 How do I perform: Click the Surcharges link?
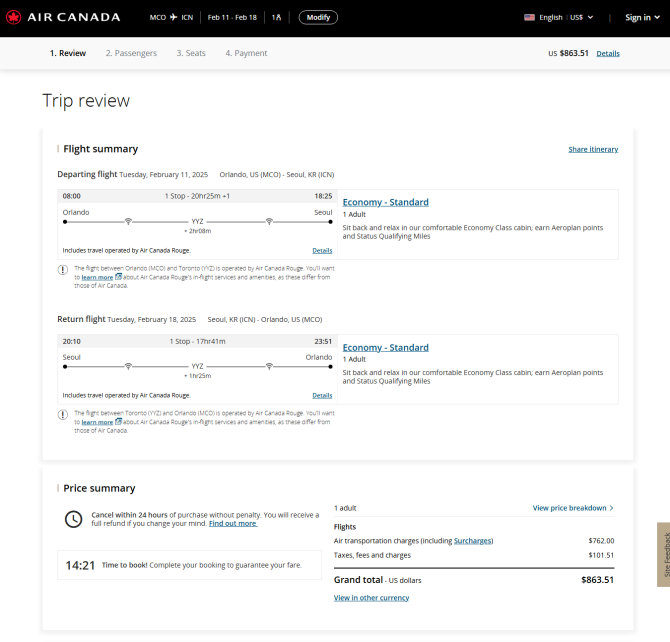pyautogui.click(x=473, y=541)
